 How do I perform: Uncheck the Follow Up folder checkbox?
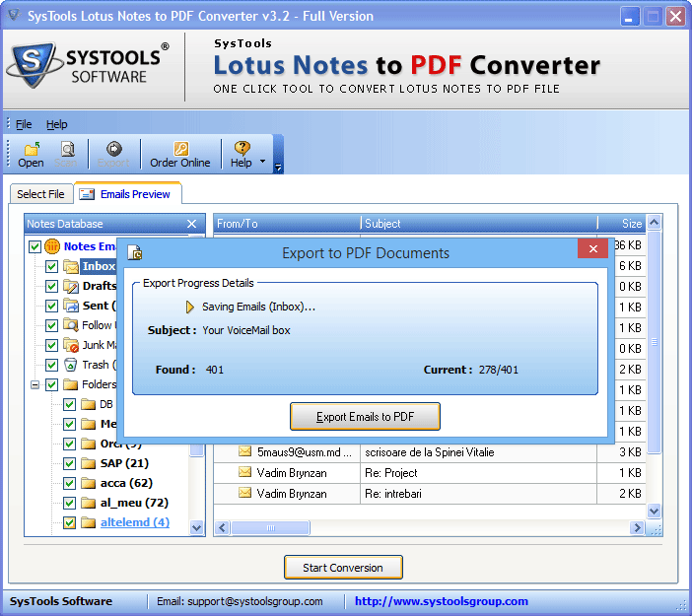coord(51,325)
